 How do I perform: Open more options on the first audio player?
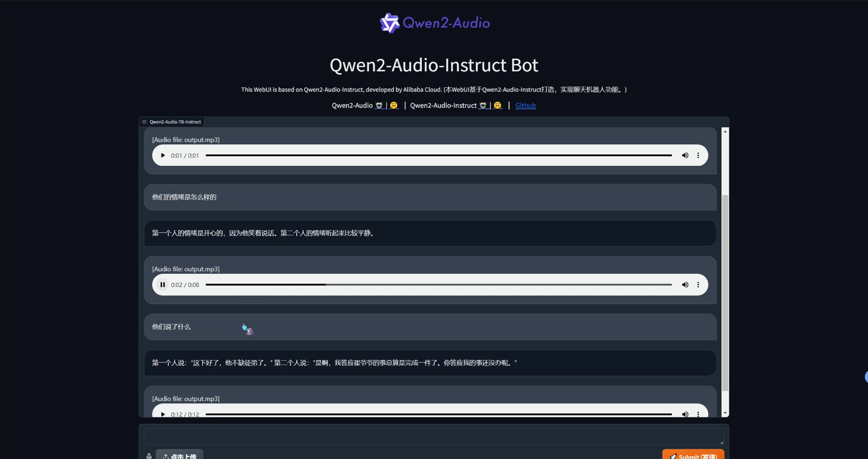698,155
